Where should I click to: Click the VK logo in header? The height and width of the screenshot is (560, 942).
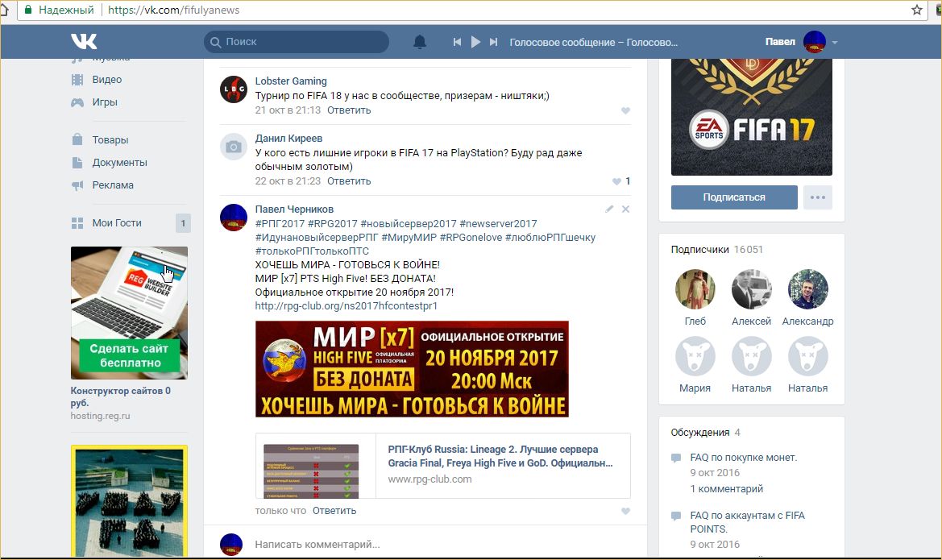[x=84, y=42]
